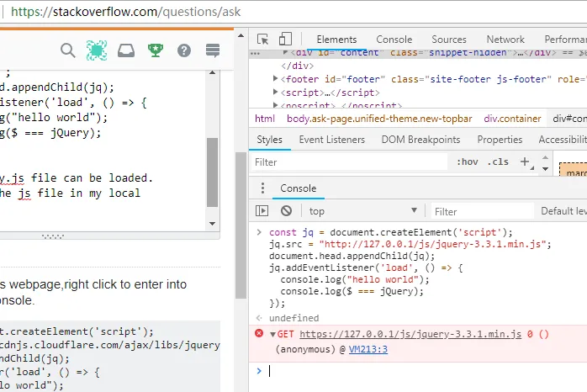Select the div#con breadcrumb item
The height and width of the screenshot is (392, 587).
[569, 119]
